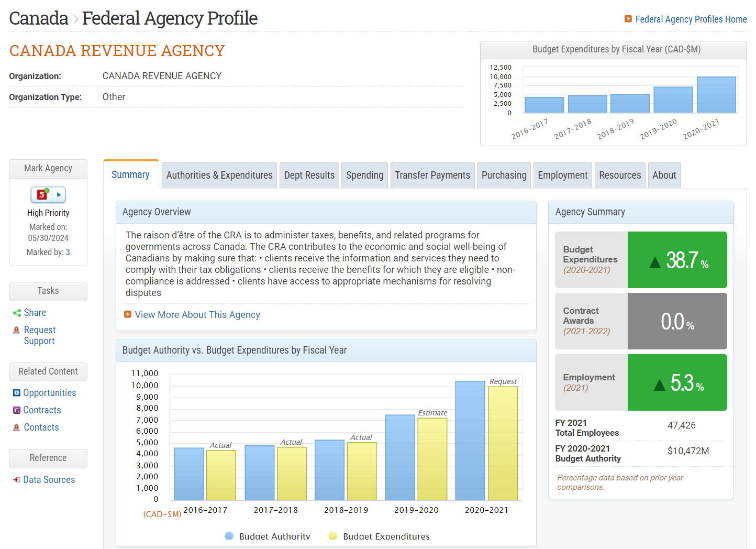
Task: Open the Summary tab
Action: click(x=131, y=174)
